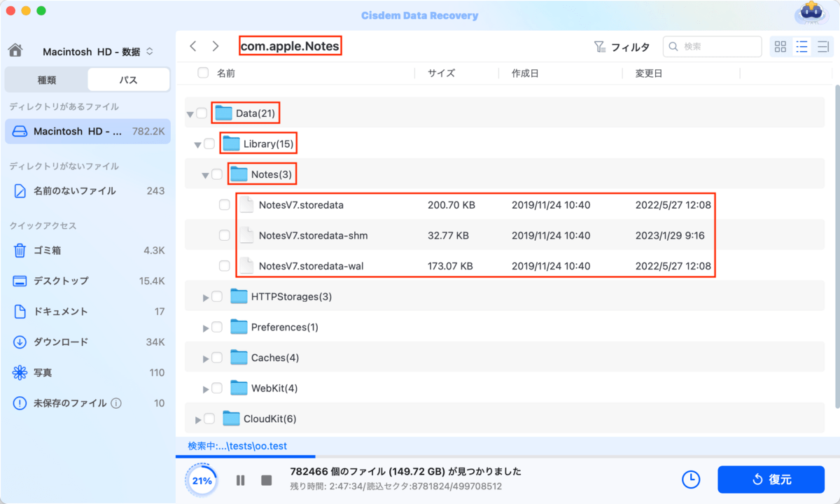The width and height of the screenshot is (840, 504).
Task: Click the Documents icon in quick access
Action: [x=20, y=311]
